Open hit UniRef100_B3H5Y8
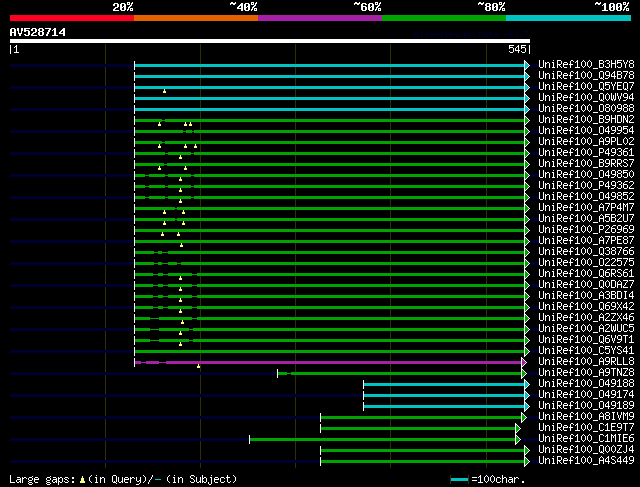 [x=586, y=64]
